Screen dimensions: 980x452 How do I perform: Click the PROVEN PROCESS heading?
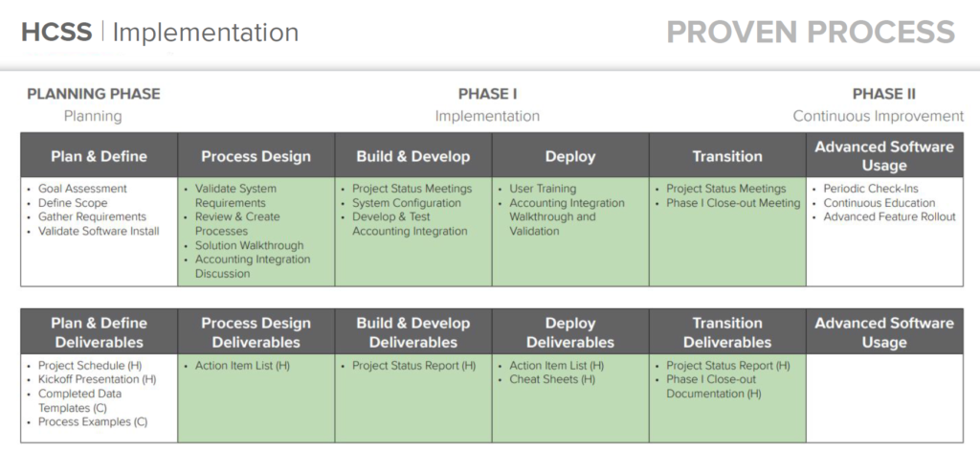click(811, 33)
